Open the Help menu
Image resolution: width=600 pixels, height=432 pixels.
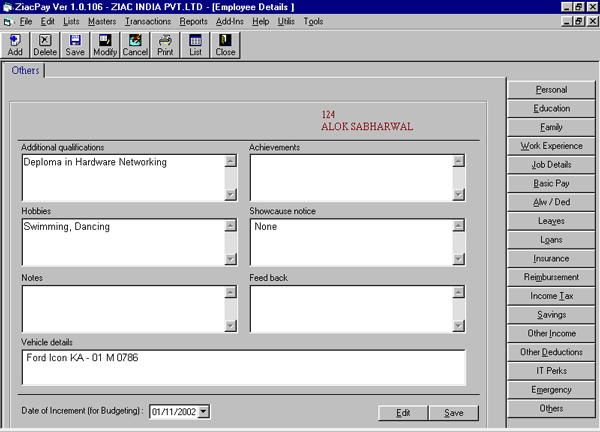(260, 22)
